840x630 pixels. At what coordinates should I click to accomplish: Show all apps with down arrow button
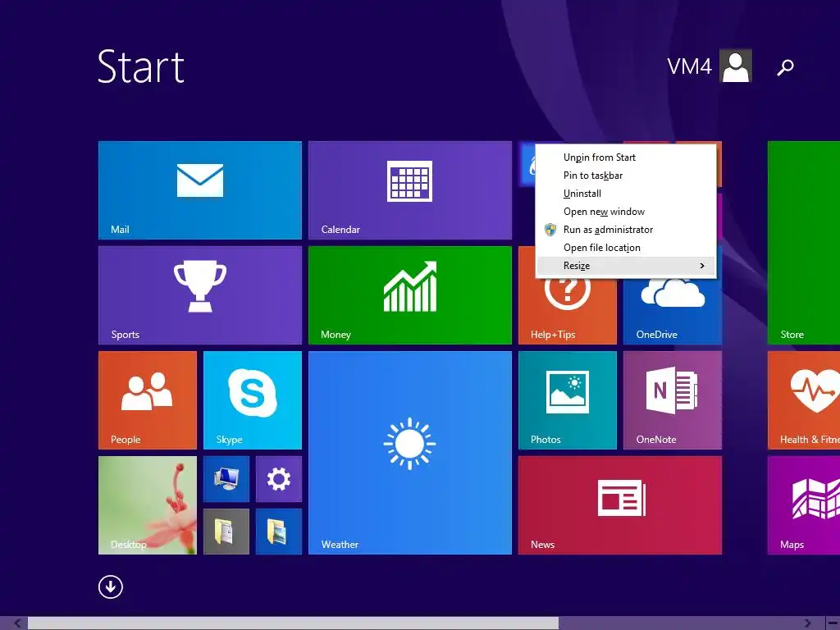pyautogui.click(x=111, y=587)
